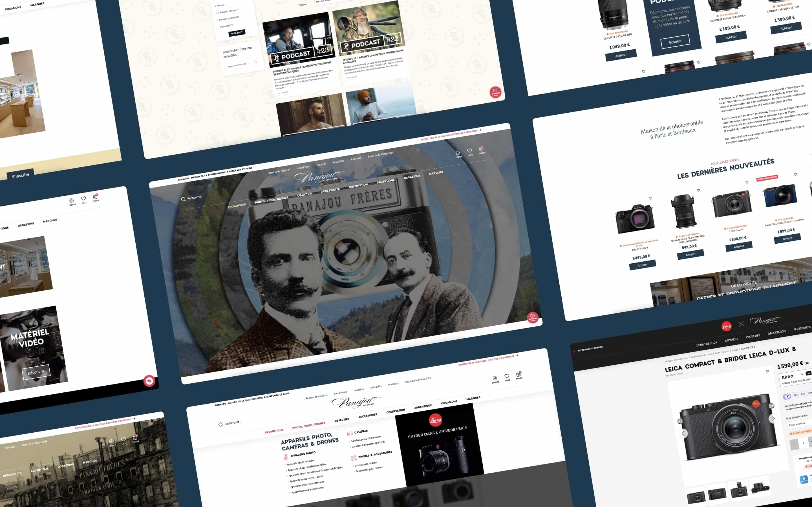Expand the Podcasts (23) category in the sidebar
812x507 pixels.
coord(226,26)
